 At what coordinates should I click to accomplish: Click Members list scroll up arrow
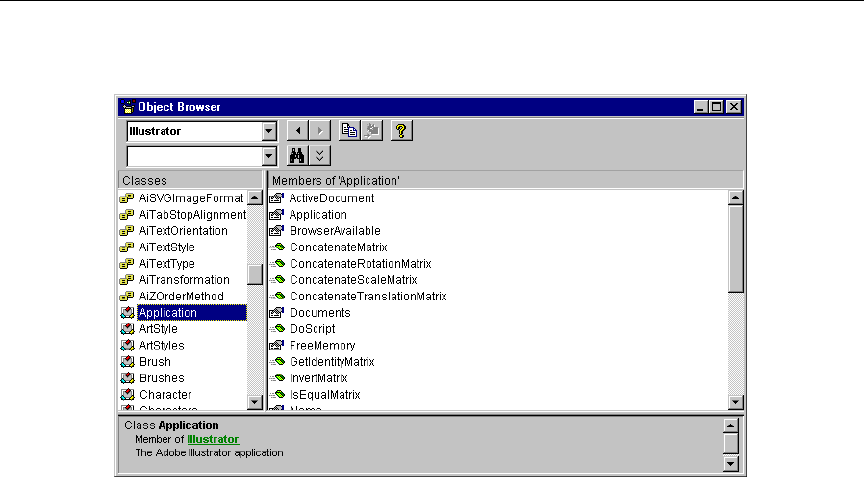tap(736, 198)
